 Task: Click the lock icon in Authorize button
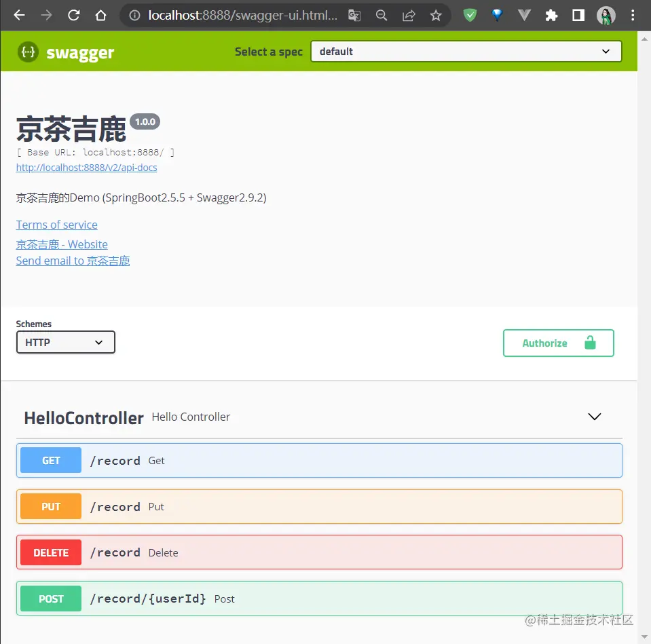click(x=590, y=343)
